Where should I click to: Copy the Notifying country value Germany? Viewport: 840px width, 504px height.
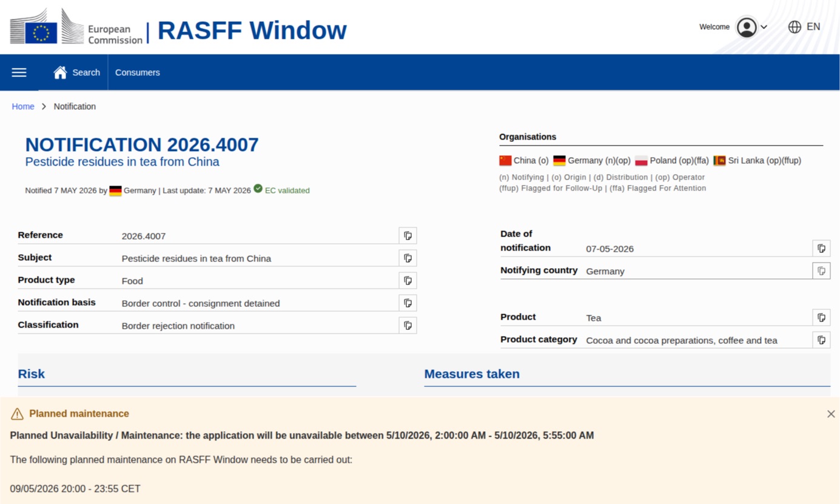[x=821, y=271]
